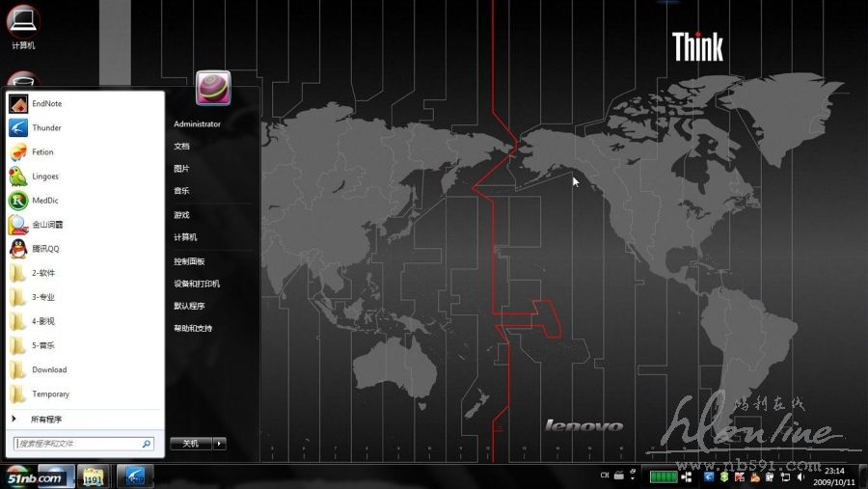Open 帮助和支持 (Help and Support)

click(193, 328)
